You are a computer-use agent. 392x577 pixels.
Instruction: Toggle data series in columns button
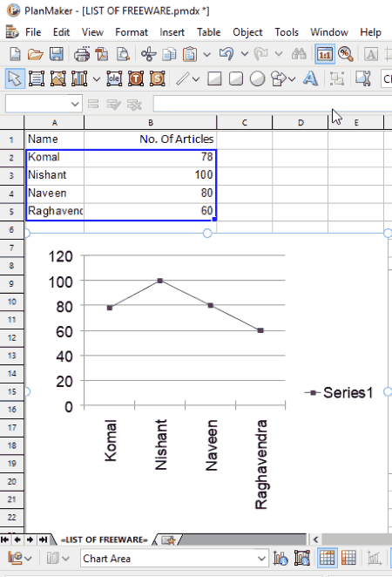pos(327,558)
